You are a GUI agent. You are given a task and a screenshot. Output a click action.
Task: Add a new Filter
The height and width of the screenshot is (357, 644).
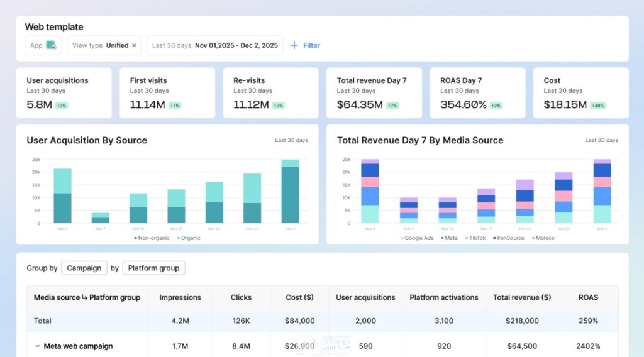(305, 45)
